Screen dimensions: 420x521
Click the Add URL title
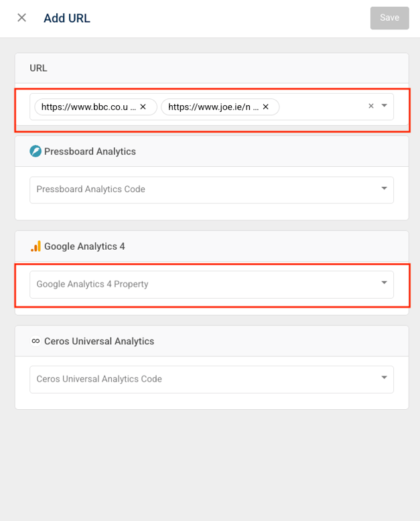(x=67, y=18)
